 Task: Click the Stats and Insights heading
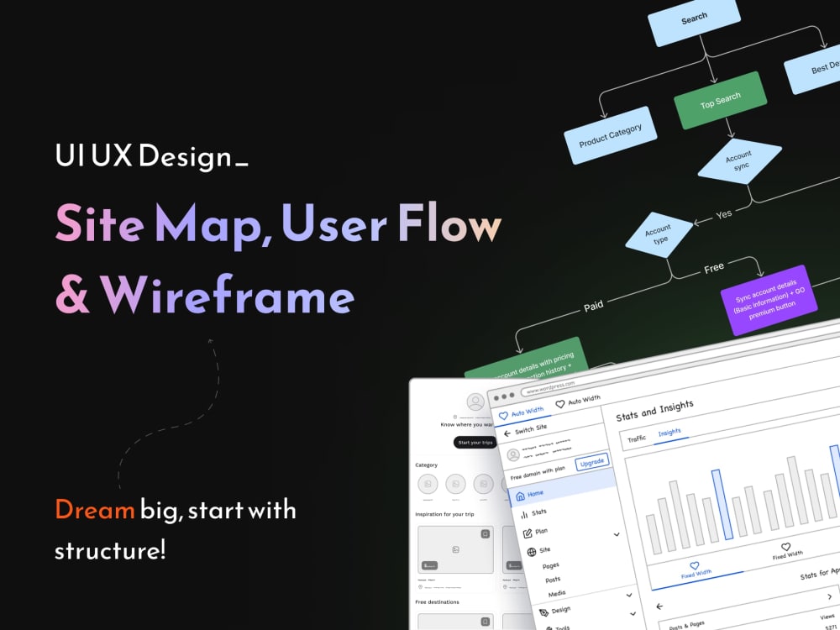[x=654, y=411]
